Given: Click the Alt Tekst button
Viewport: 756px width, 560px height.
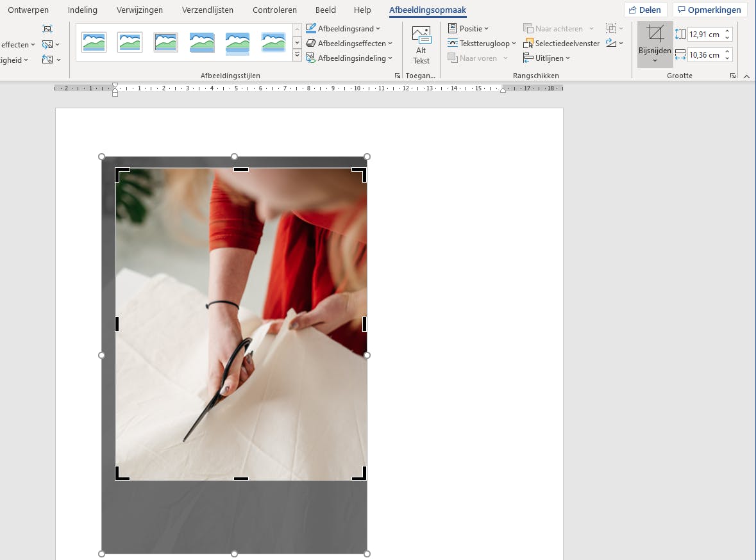Looking at the screenshot, I should (x=421, y=45).
